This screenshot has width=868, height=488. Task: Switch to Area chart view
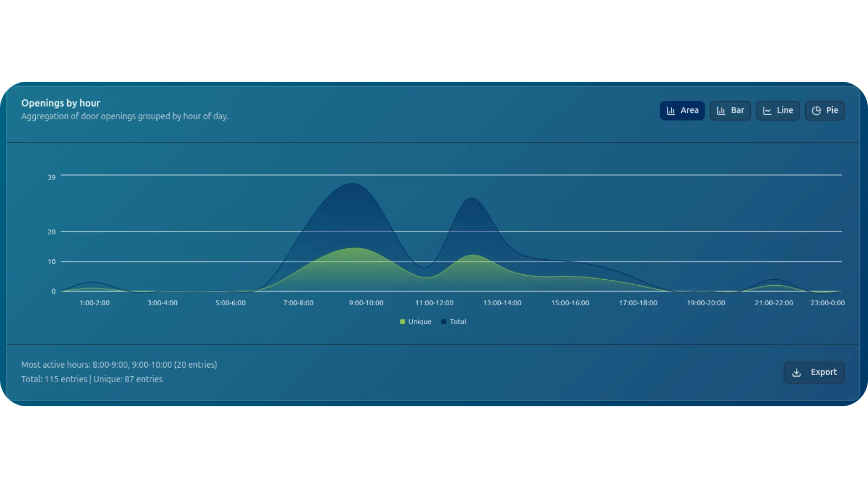coord(682,111)
